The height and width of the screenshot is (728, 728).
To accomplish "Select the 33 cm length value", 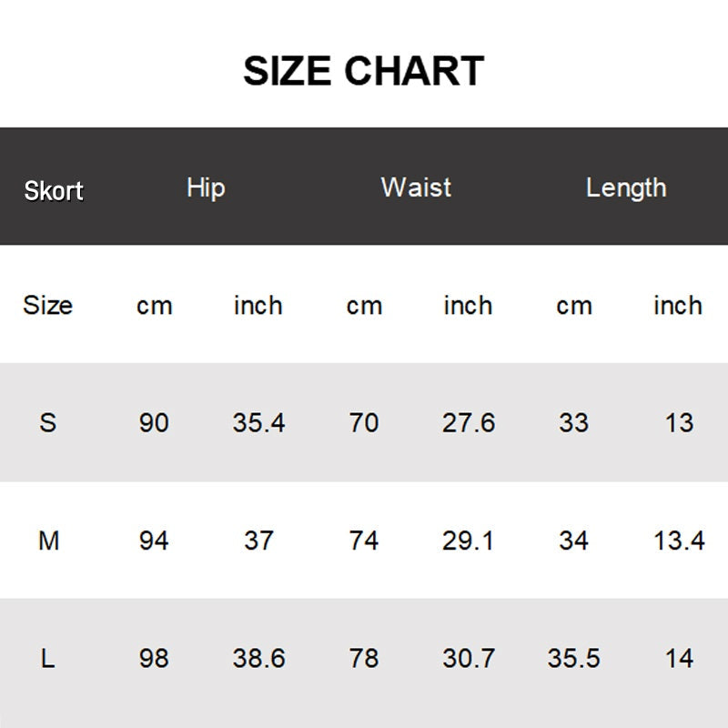I will (573, 422).
